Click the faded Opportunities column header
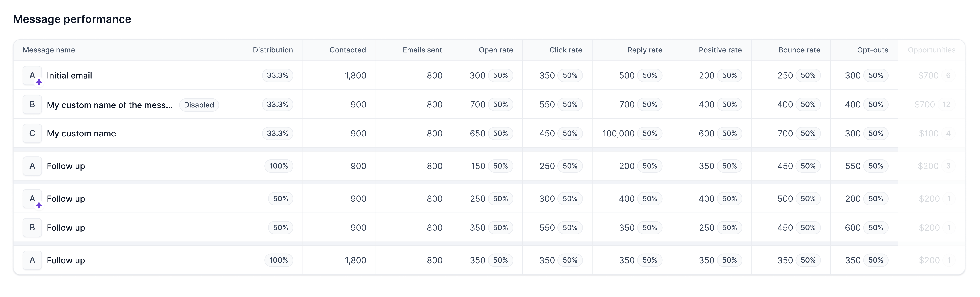Screen dimensions: 980x297 point(931,50)
